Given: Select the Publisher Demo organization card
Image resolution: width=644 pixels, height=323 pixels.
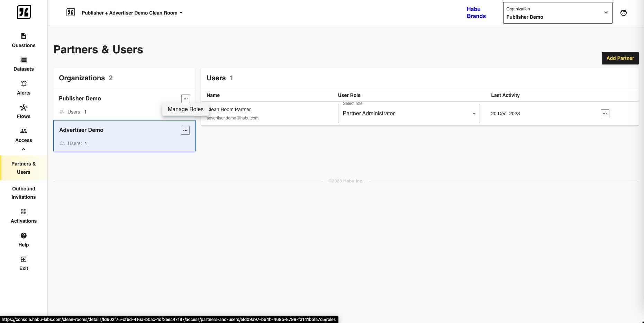Looking at the screenshot, I should point(124,105).
